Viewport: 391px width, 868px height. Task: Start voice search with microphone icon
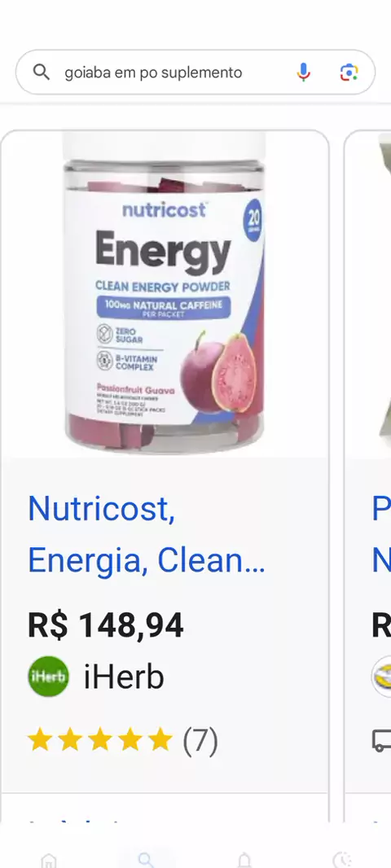click(x=303, y=72)
